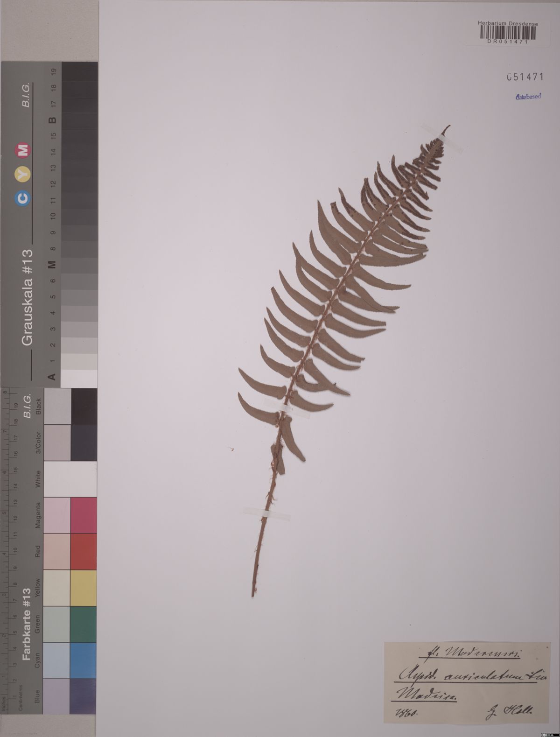Click the 'Grauskala #13' title text

[x=28, y=297]
